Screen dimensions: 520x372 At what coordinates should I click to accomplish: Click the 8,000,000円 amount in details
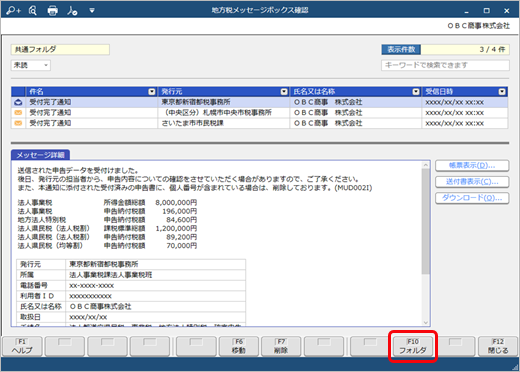pyautogui.click(x=176, y=202)
